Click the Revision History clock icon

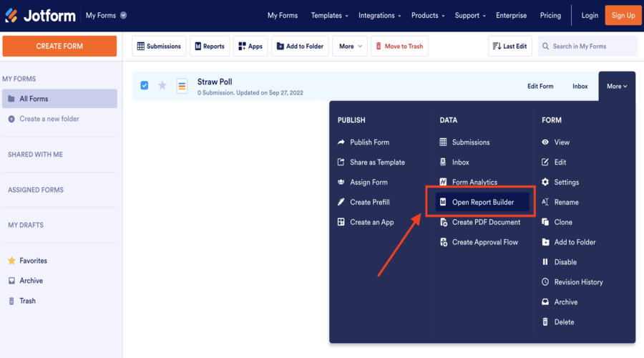tap(545, 282)
